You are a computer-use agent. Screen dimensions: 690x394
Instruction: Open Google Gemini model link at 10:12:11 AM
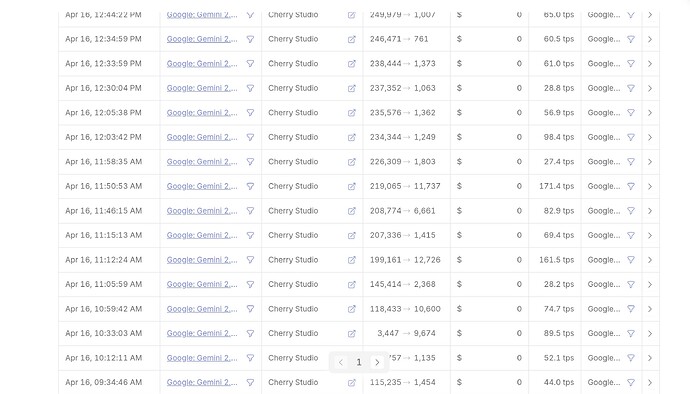(x=202, y=358)
